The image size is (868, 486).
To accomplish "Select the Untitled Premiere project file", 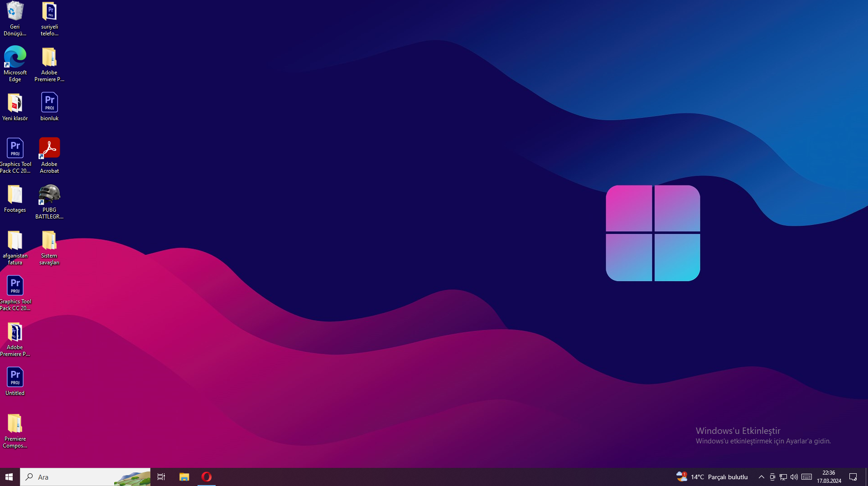I will (15, 382).
